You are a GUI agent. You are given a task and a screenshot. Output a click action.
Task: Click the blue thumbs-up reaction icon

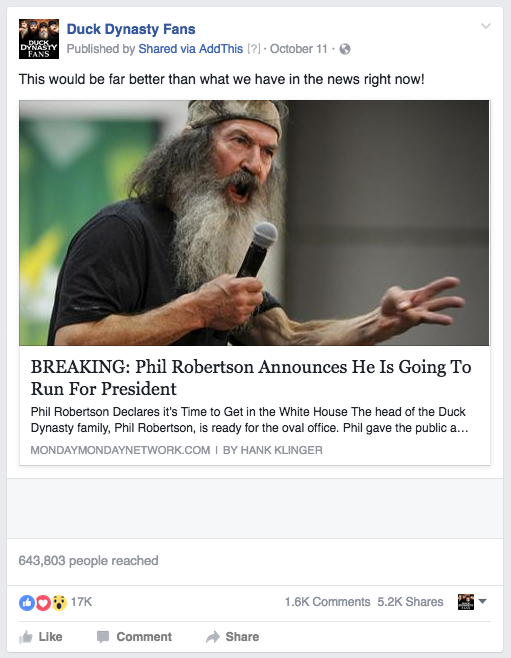coord(26,603)
